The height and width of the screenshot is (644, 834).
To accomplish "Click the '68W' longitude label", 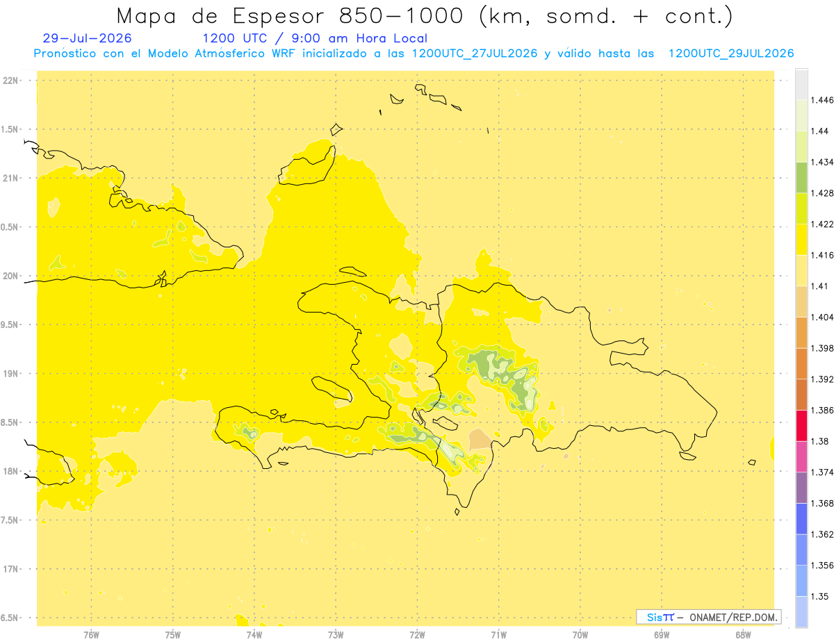I will (743, 635).
